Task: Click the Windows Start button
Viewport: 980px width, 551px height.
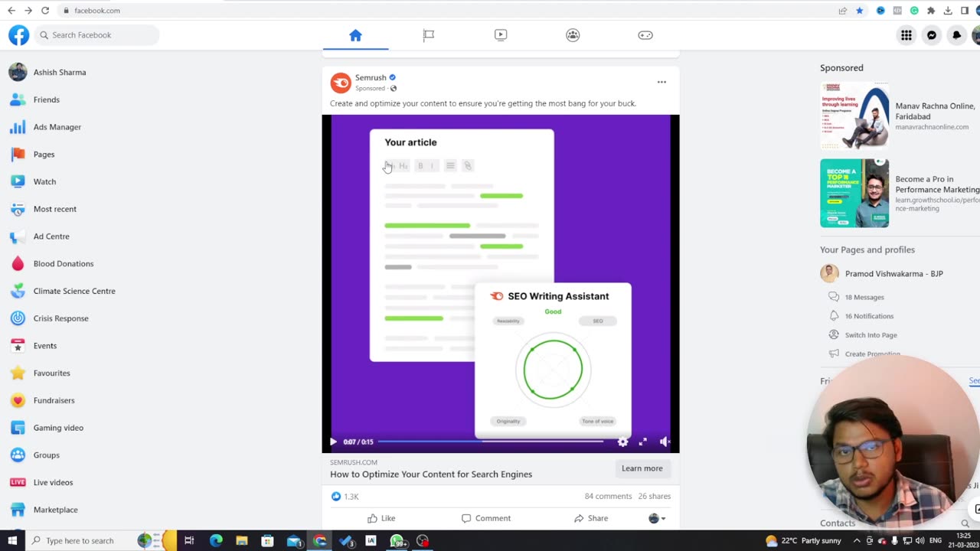Action: 12,541
